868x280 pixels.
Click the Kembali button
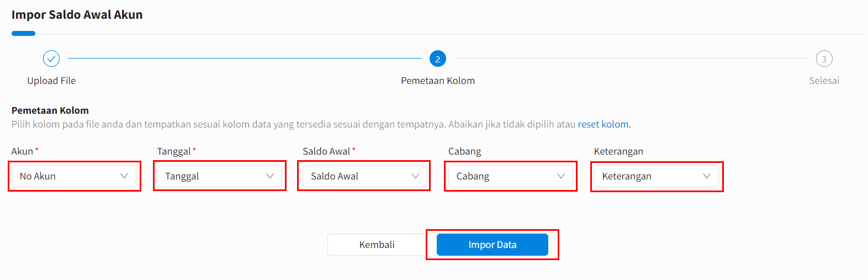pyautogui.click(x=377, y=245)
